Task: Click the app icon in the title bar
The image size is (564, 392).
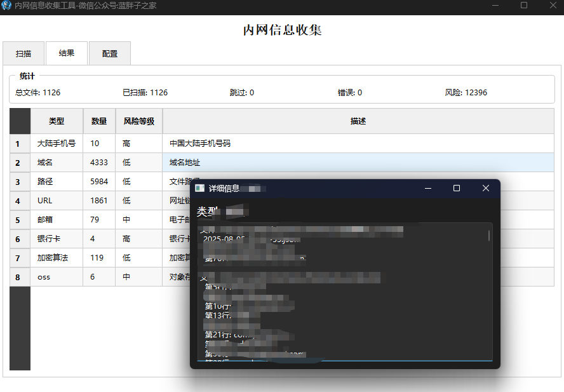Action: coord(6,5)
